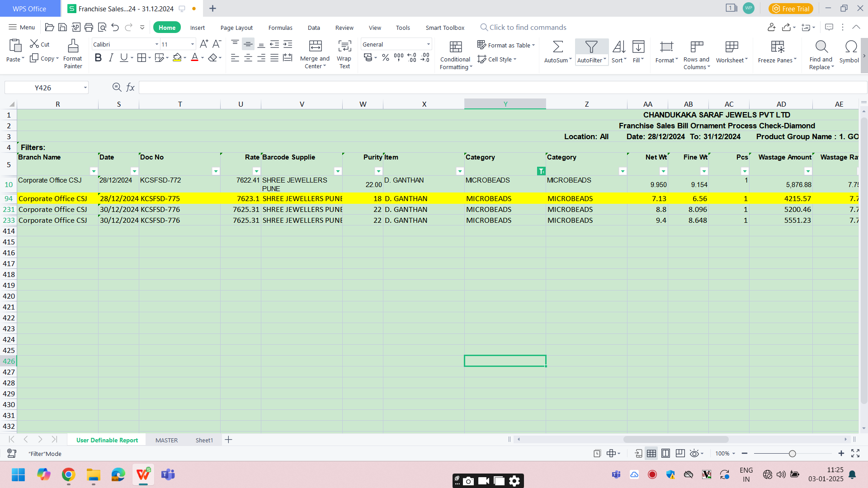Open Conditional Formatting
The height and width of the screenshot is (488, 868).
pyautogui.click(x=456, y=55)
